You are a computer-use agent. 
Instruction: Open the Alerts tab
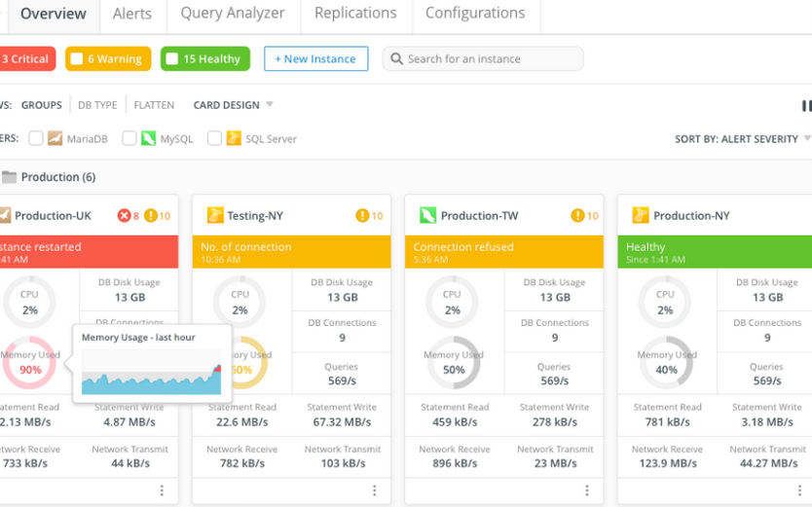[132, 14]
